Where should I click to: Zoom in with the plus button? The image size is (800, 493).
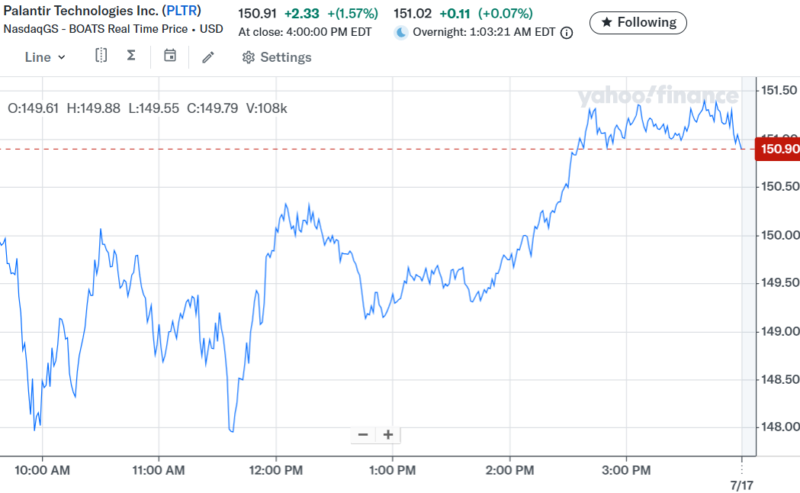387,435
